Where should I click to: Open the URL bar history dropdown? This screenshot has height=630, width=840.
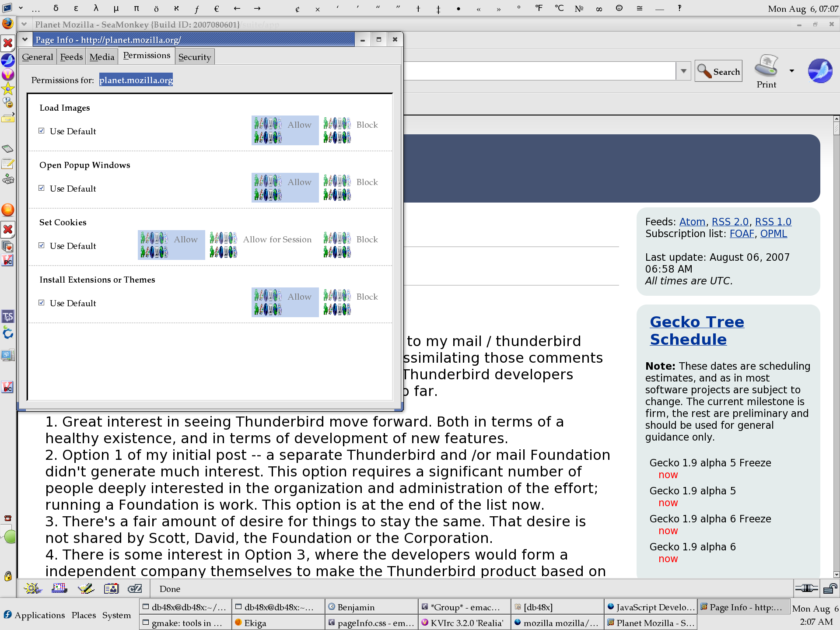click(683, 71)
